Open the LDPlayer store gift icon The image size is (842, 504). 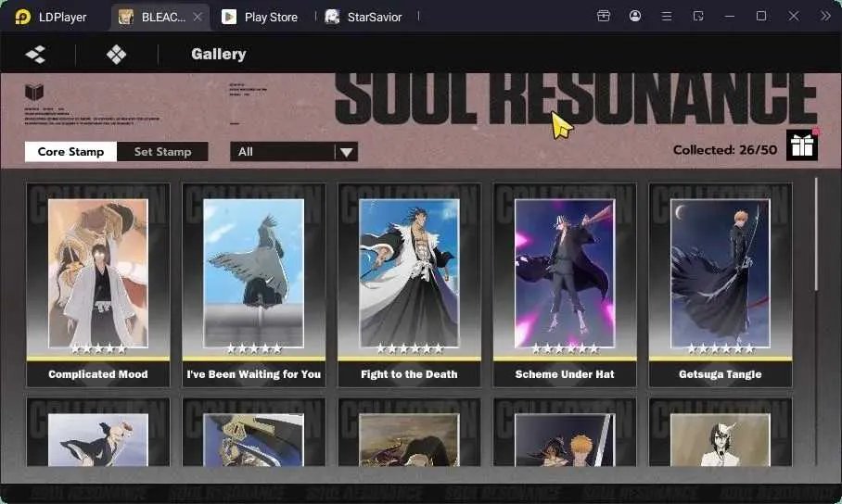pos(604,16)
